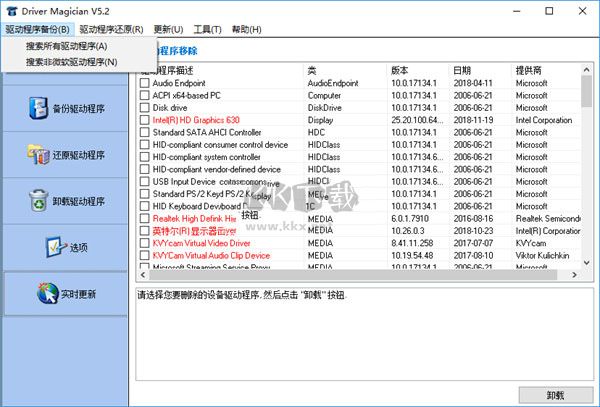The width and height of the screenshot is (600, 407).
Task: Click the vertical scrollbar down arrow
Action: pos(586,263)
